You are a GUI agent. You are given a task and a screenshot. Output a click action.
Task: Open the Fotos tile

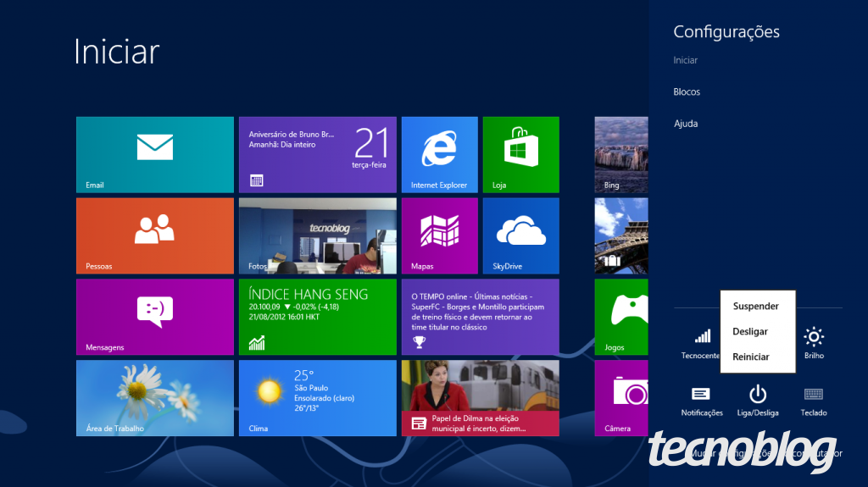pos(318,235)
